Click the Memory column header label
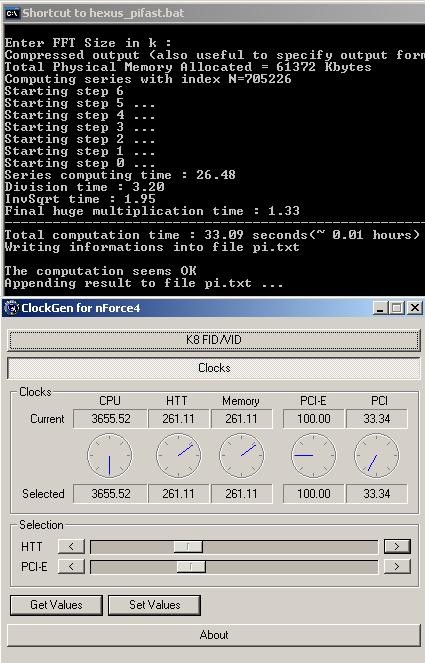This screenshot has height=663, width=425. pos(241,400)
